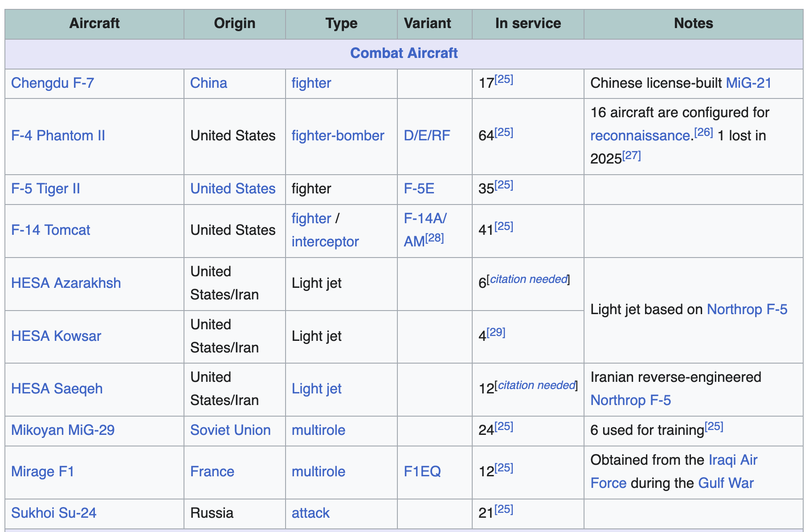Click the Notes column header
Image resolution: width=809 pixels, height=532 pixels.
[x=693, y=23]
